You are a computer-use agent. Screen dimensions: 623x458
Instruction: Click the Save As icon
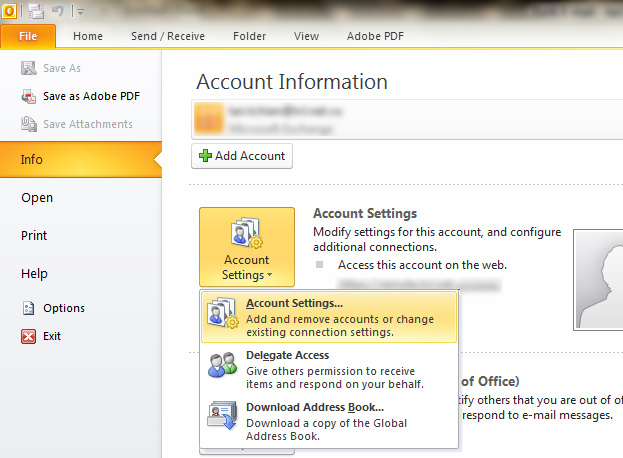point(29,68)
